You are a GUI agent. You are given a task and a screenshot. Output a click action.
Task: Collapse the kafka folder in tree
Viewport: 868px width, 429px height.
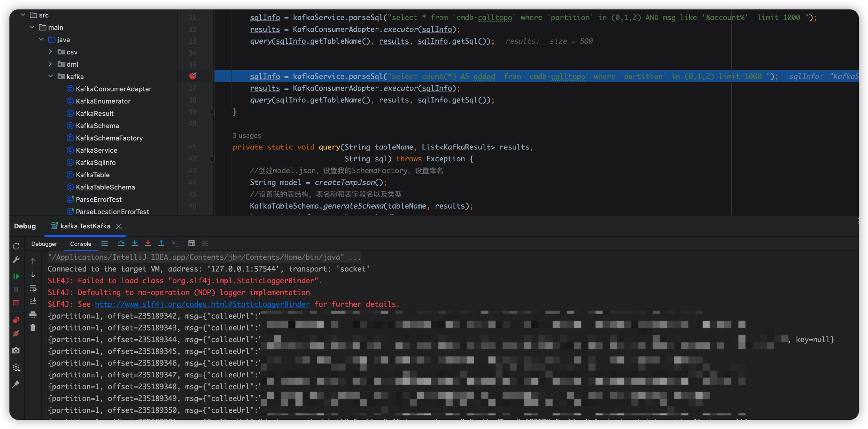tap(50, 76)
